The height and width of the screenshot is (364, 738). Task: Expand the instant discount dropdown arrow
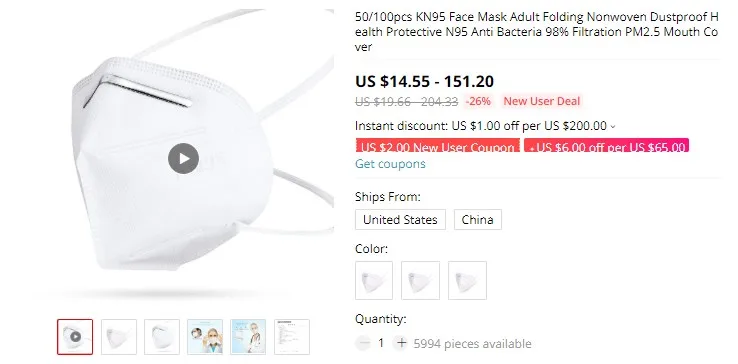pos(612,127)
